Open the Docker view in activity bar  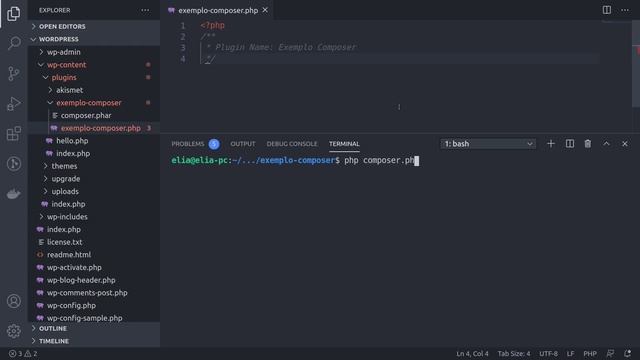pyautogui.click(x=13, y=194)
